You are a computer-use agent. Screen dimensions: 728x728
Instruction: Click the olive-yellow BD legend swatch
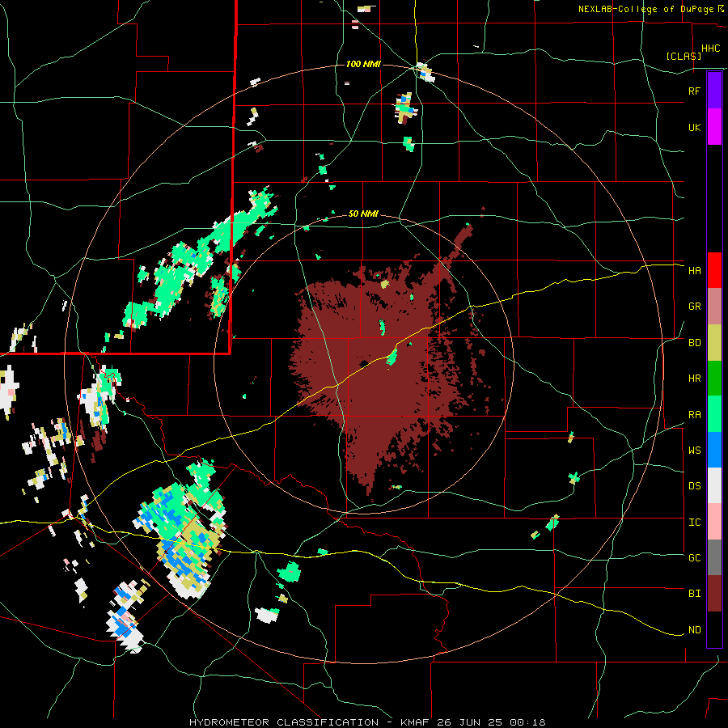click(714, 343)
